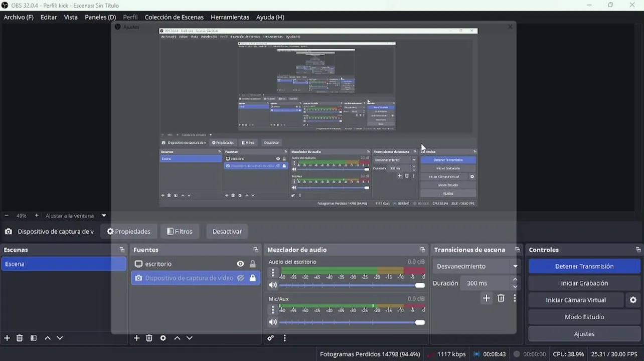
Task: Mute Audio del escritorio with the speaker icon
Action: [x=272, y=285]
